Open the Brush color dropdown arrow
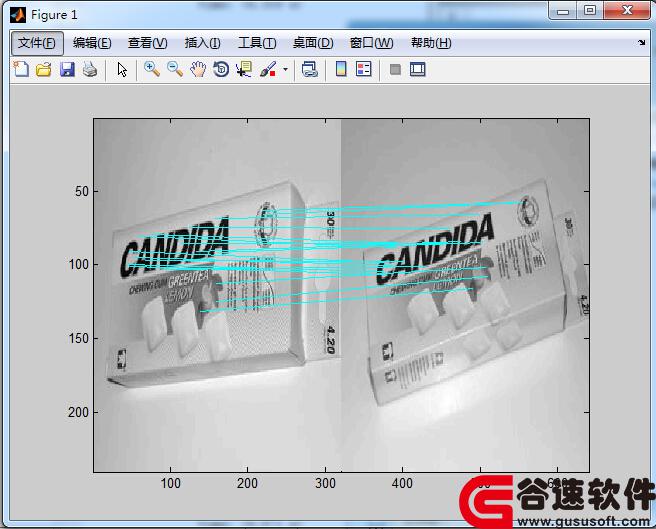The height and width of the screenshot is (529, 656). point(285,69)
